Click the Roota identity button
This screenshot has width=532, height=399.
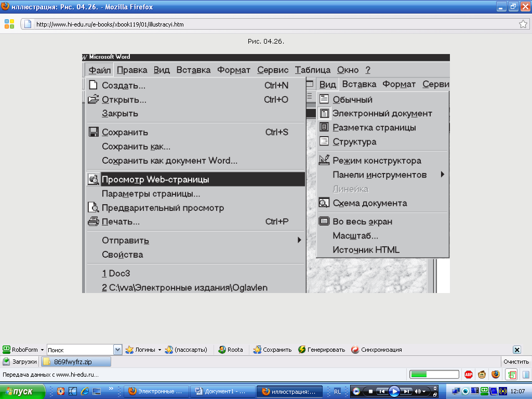click(231, 350)
